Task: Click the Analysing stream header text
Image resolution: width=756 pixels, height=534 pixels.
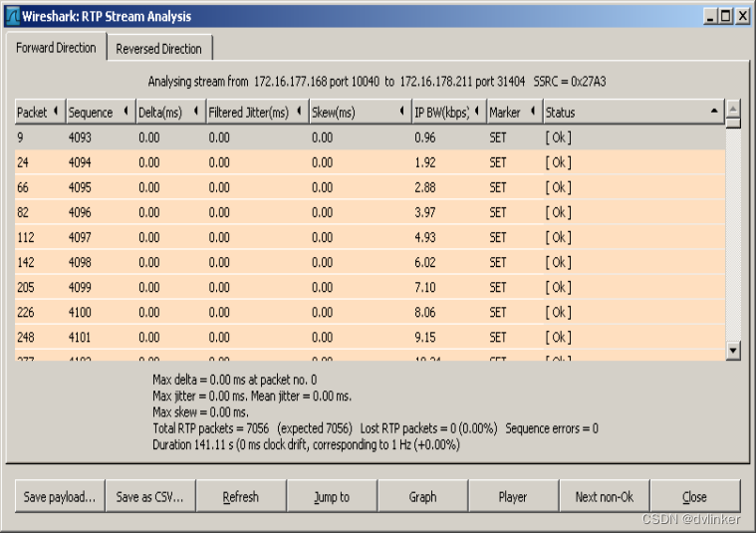Action: (x=378, y=82)
